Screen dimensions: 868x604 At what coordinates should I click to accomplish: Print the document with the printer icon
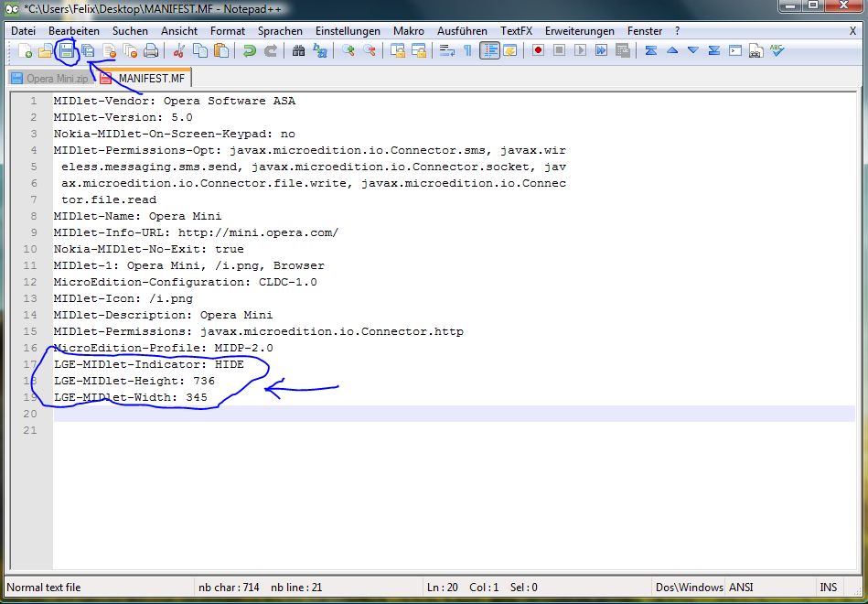(151, 51)
